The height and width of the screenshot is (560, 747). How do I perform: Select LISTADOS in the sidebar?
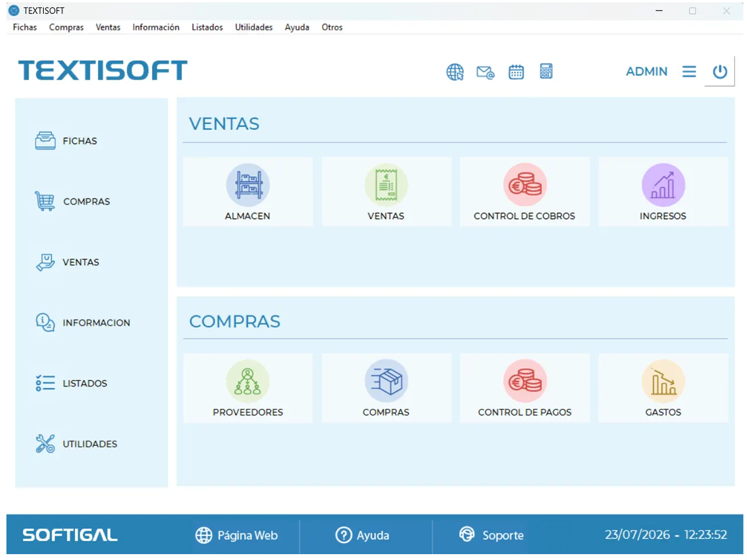71,383
